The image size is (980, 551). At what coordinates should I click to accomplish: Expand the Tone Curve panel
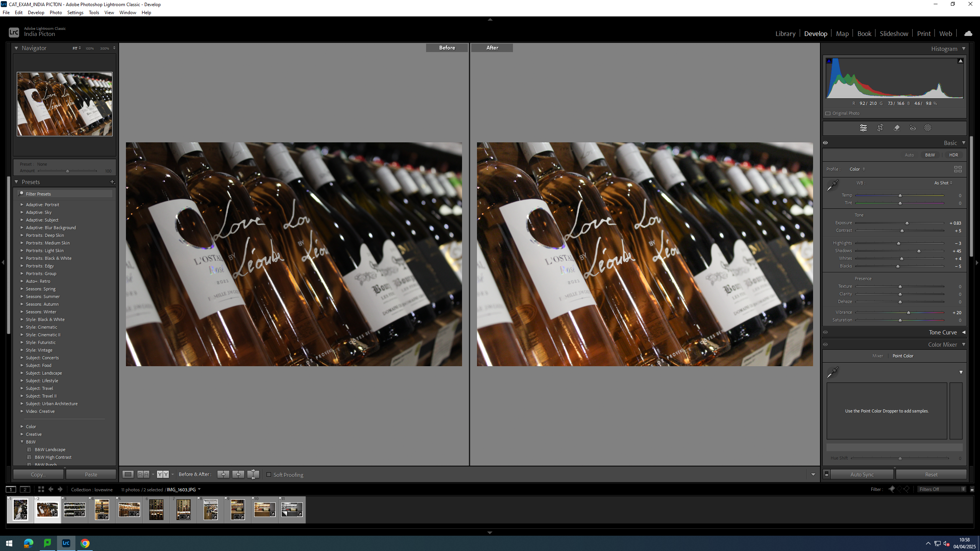tap(964, 333)
